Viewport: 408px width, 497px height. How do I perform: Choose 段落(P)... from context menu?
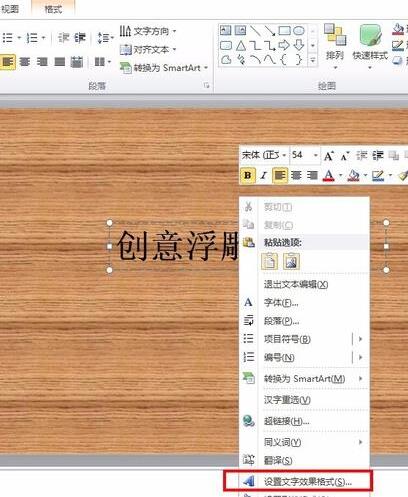tap(304, 321)
